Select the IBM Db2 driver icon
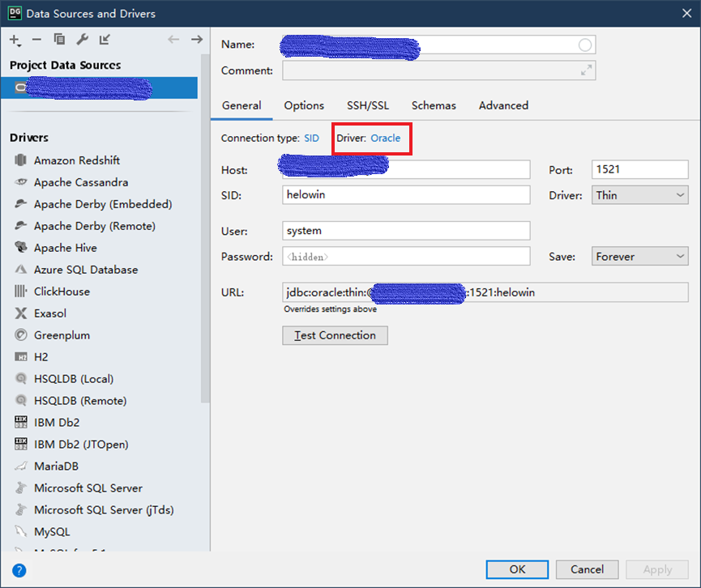Screen dimensions: 701x588 [20, 422]
